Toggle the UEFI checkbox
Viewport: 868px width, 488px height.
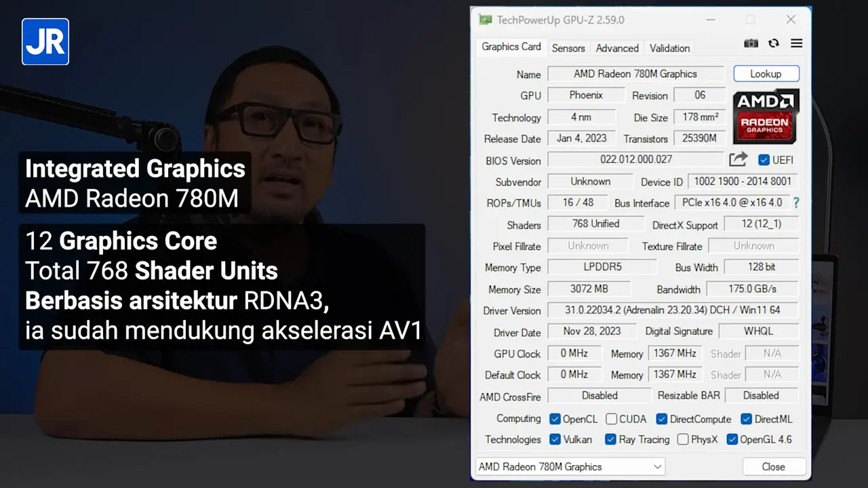pyautogui.click(x=764, y=160)
